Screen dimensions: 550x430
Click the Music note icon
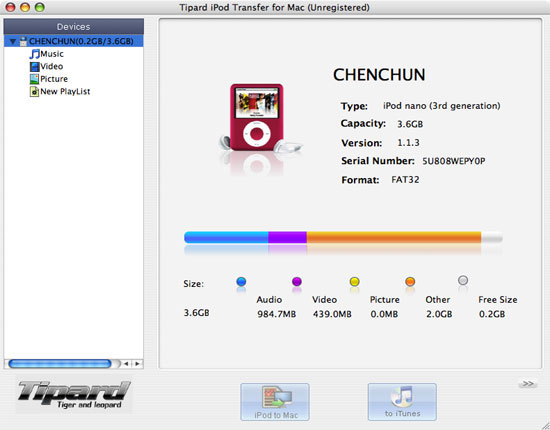(x=34, y=54)
